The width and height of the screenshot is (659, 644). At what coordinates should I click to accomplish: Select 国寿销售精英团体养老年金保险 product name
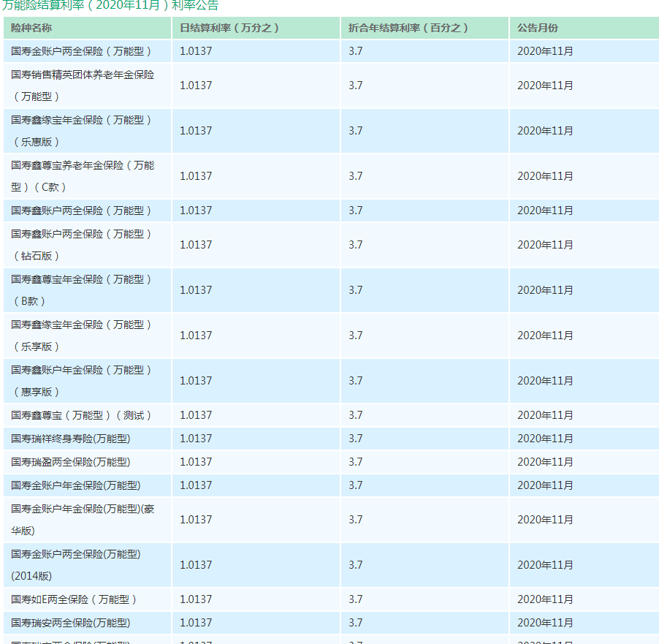[x=83, y=86]
